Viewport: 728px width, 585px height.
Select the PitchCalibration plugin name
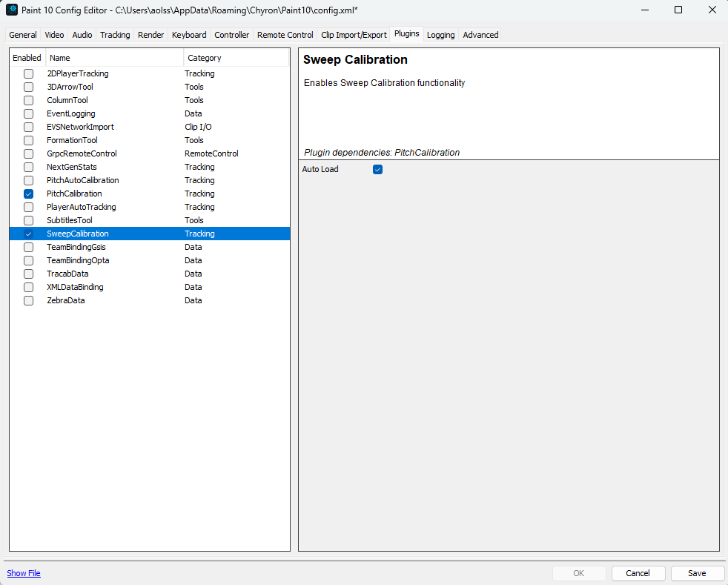point(74,194)
